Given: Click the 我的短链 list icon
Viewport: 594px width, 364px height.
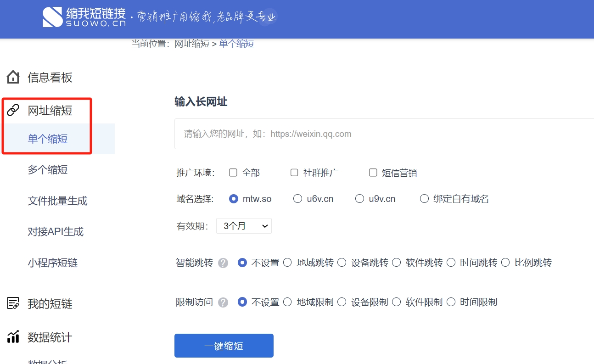Looking at the screenshot, I should (x=13, y=303).
